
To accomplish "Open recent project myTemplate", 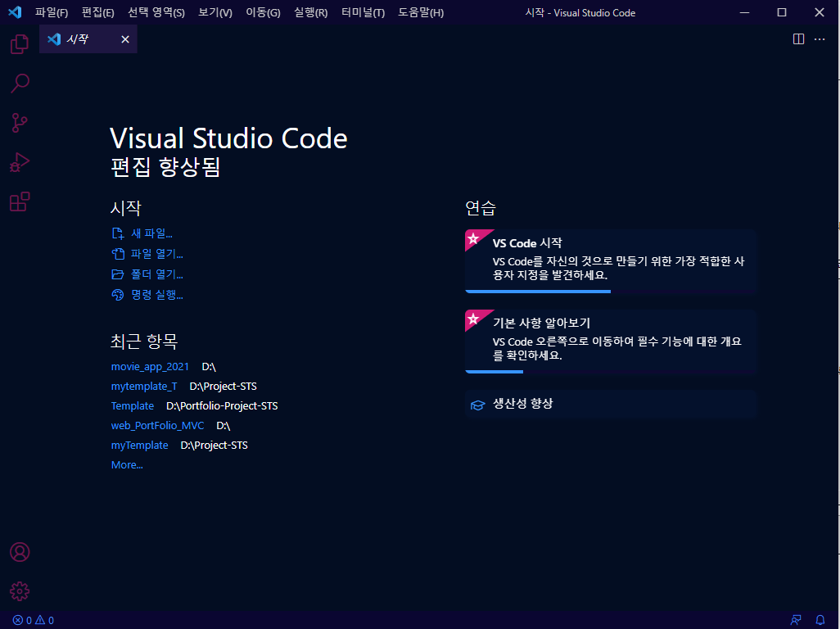I will (x=139, y=446).
